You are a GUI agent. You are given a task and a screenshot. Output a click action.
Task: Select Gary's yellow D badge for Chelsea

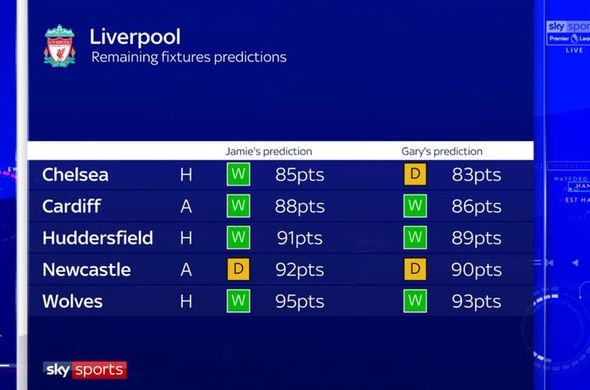pyautogui.click(x=415, y=174)
